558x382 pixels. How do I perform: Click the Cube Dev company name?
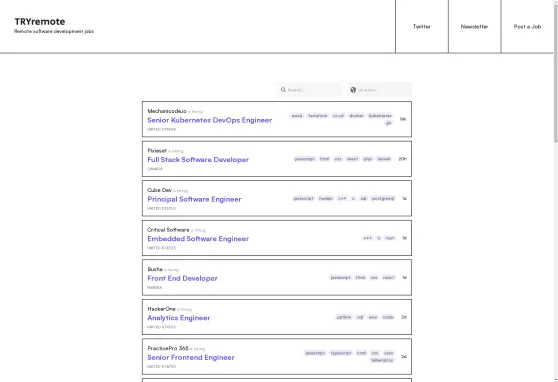[159, 190]
